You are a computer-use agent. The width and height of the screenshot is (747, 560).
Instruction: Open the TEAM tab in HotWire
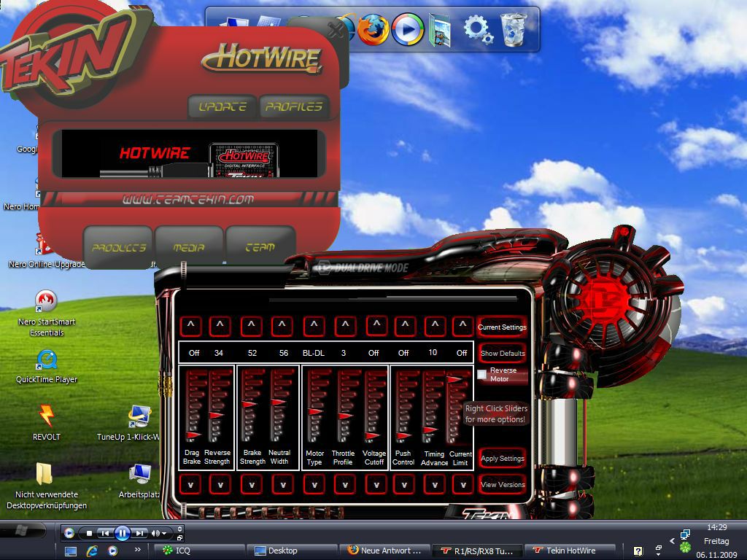[260, 247]
